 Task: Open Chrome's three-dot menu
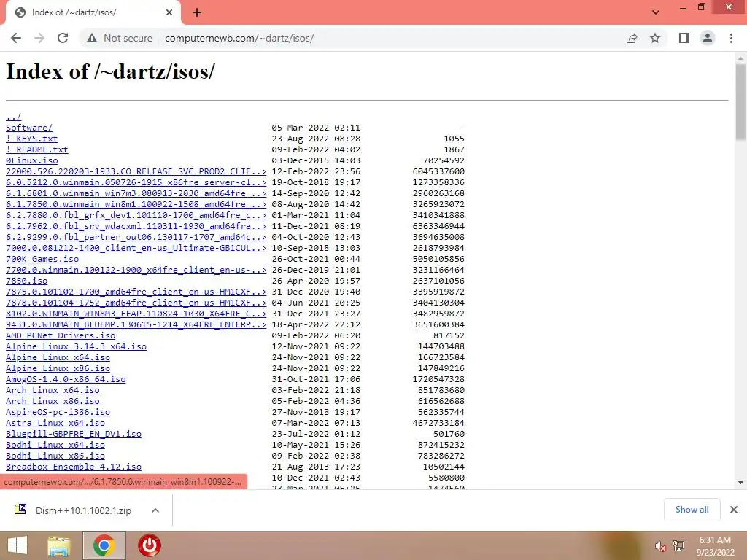tap(731, 38)
